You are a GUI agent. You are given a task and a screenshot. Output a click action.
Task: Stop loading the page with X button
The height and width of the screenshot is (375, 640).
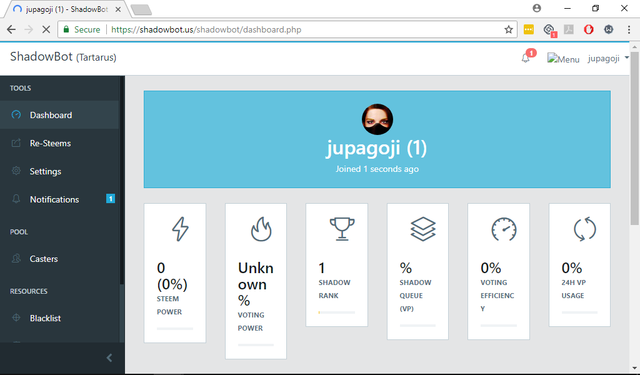pos(46,29)
